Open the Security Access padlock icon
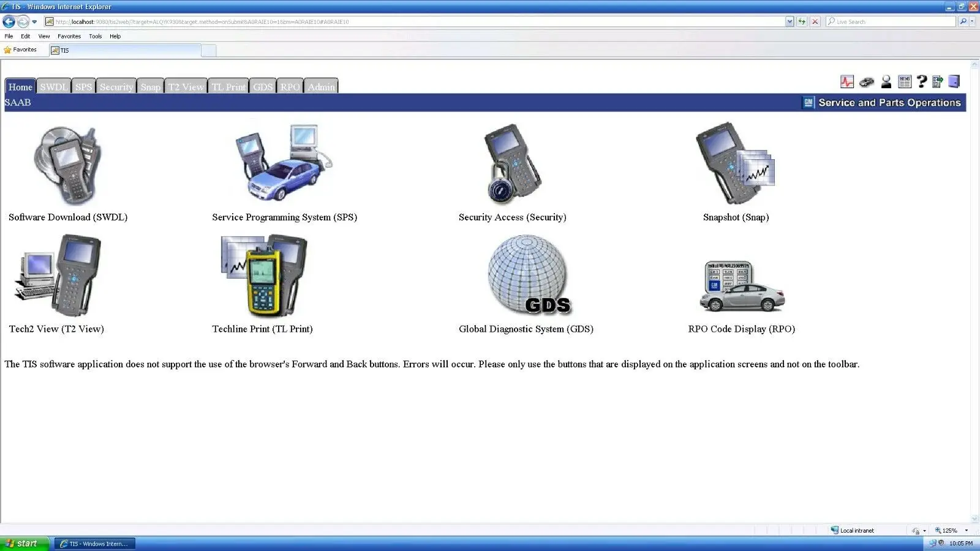Screen dimensions: 980x551 513,164
